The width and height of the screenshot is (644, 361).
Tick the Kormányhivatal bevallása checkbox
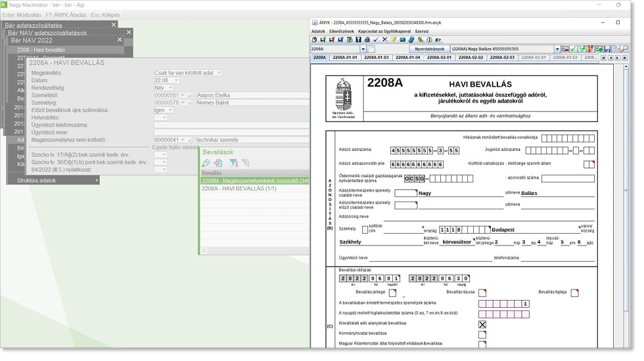tap(482, 334)
